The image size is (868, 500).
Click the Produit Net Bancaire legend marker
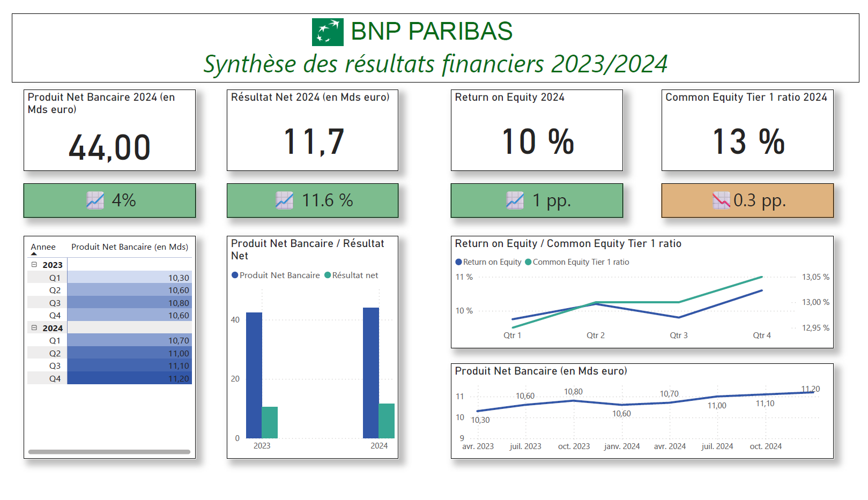235,275
